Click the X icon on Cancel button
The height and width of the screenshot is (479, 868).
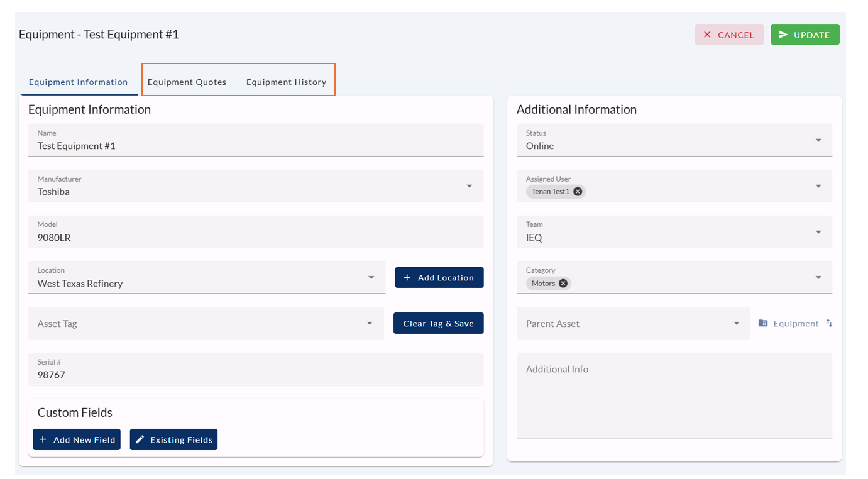tap(707, 35)
